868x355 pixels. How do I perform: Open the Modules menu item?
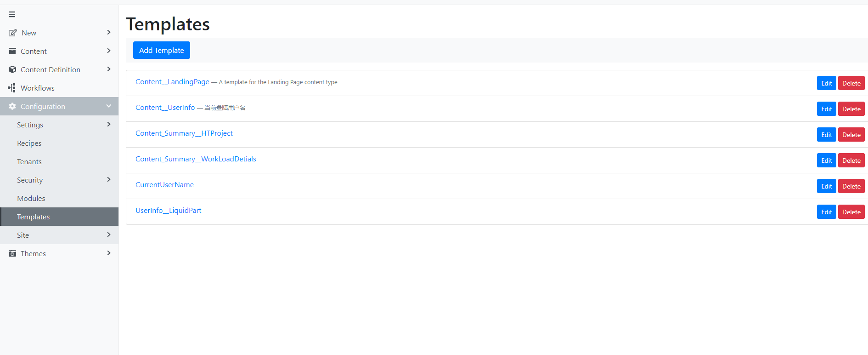[59, 198]
